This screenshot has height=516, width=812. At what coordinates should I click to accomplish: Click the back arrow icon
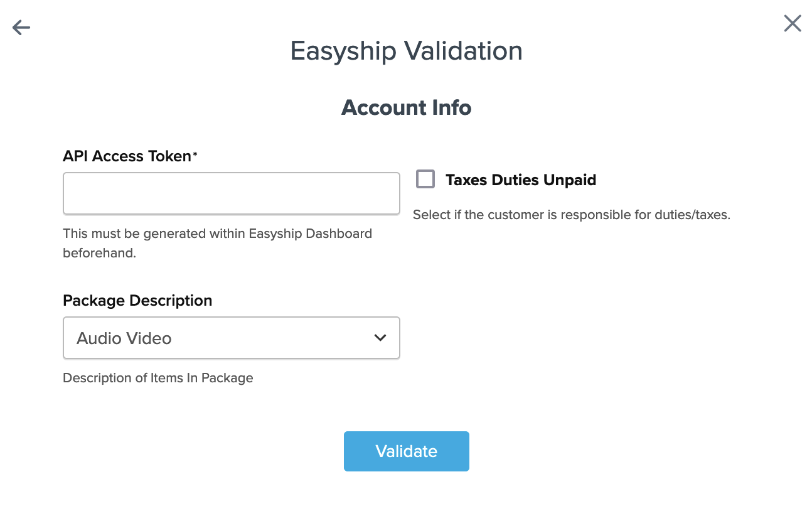tap(21, 28)
